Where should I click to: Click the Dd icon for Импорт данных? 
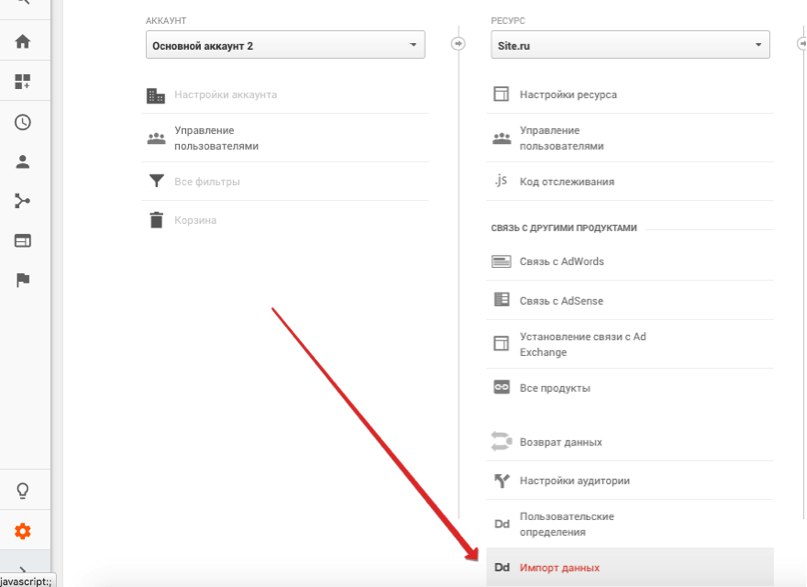(x=502, y=567)
